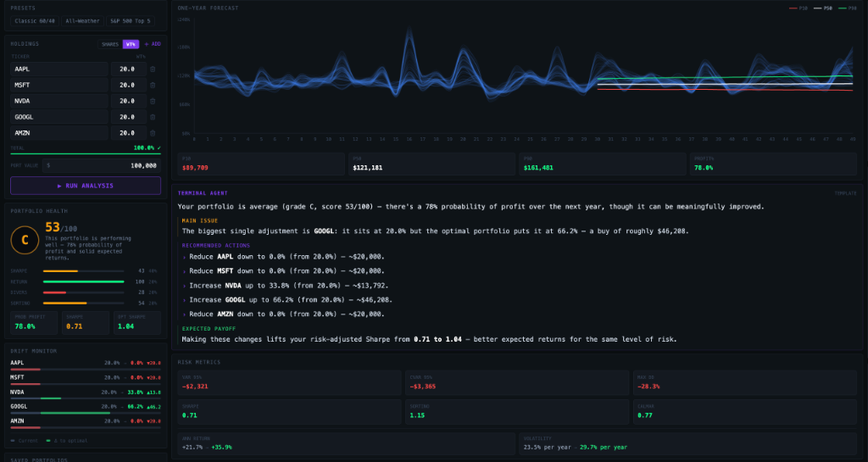Remove NVDA using its trash icon
Screen dimensions: 868x462
[153, 101]
